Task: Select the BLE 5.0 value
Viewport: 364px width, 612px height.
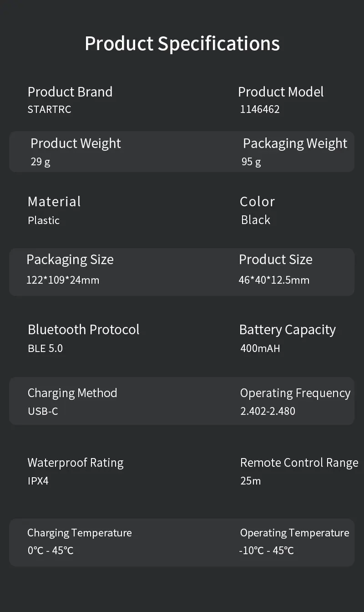Action: tap(45, 349)
